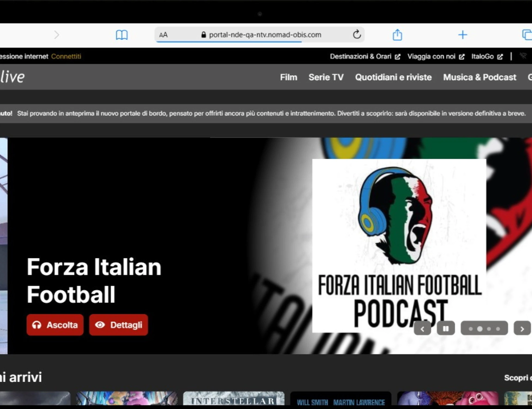Open the Viaggia con noi link

436,56
